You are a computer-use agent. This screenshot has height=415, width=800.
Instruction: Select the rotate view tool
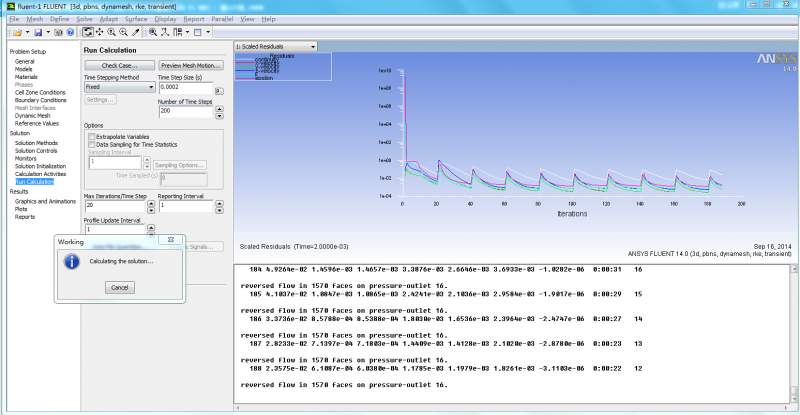click(88, 32)
